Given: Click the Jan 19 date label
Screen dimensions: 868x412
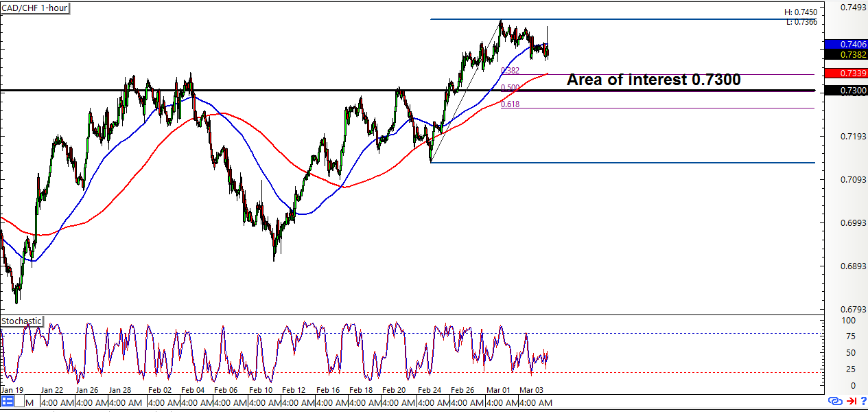Looking at the screenshot, I should click(13, 389).
